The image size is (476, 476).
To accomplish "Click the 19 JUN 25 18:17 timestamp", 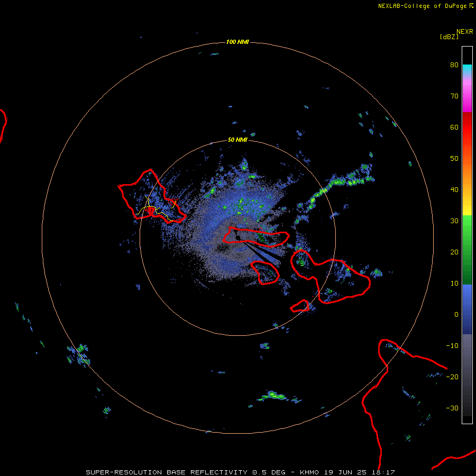I will (360, 472).
